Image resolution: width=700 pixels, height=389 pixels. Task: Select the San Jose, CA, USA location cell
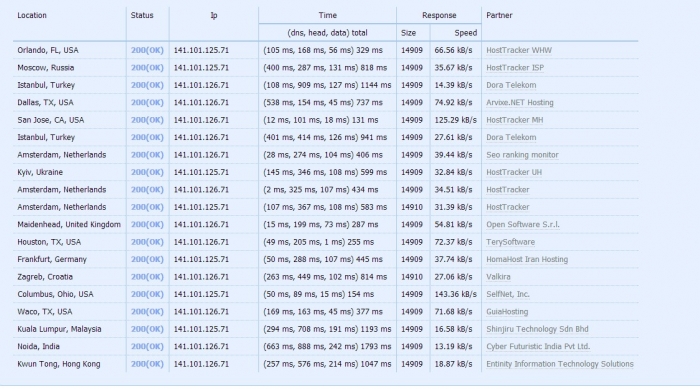click(x=50, y=120)
